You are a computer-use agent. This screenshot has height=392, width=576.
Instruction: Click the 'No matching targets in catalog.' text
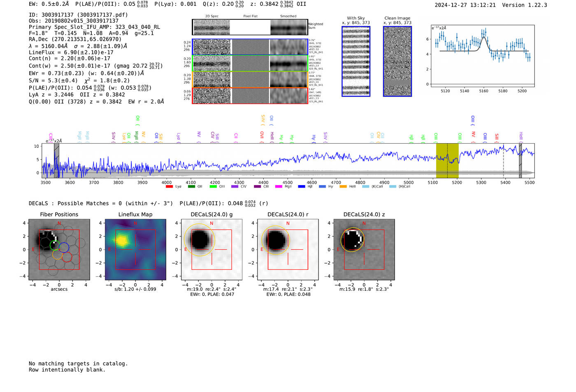pyautogui.click(x=78, y=364)
